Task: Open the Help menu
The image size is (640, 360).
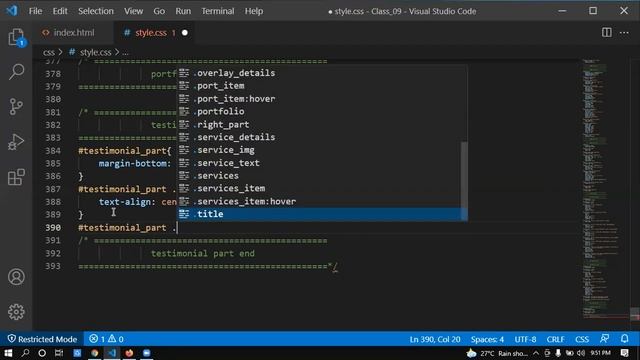Action: pos(254,11)
